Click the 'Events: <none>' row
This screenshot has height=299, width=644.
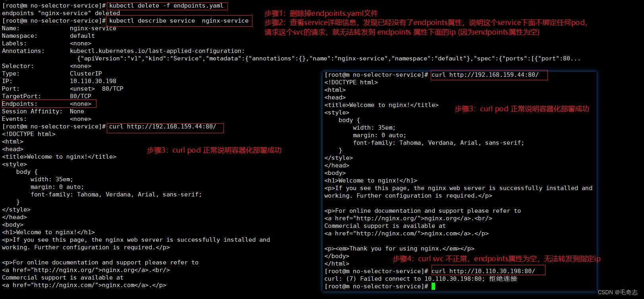[46, 119]
